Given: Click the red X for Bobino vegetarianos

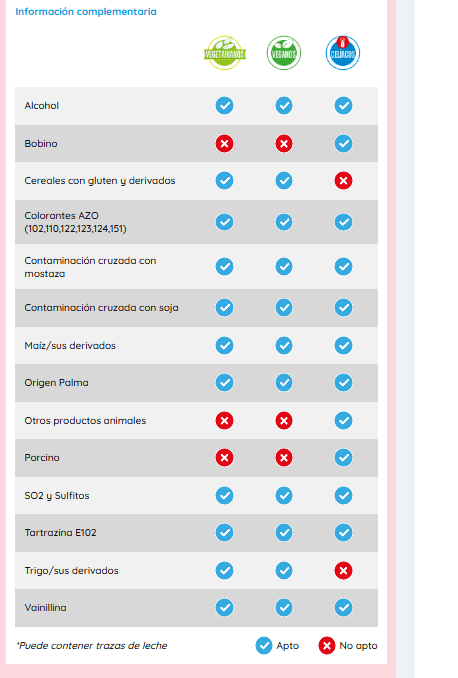Looking at the screenshot, I should click(x=224, y=144).
